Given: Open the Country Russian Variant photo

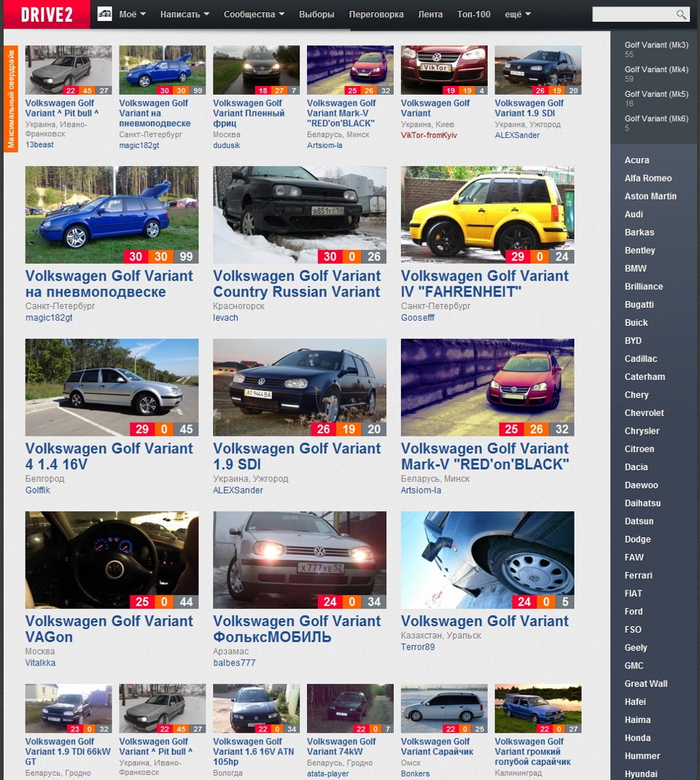Looking at the screenshot, I should point(300,215).
